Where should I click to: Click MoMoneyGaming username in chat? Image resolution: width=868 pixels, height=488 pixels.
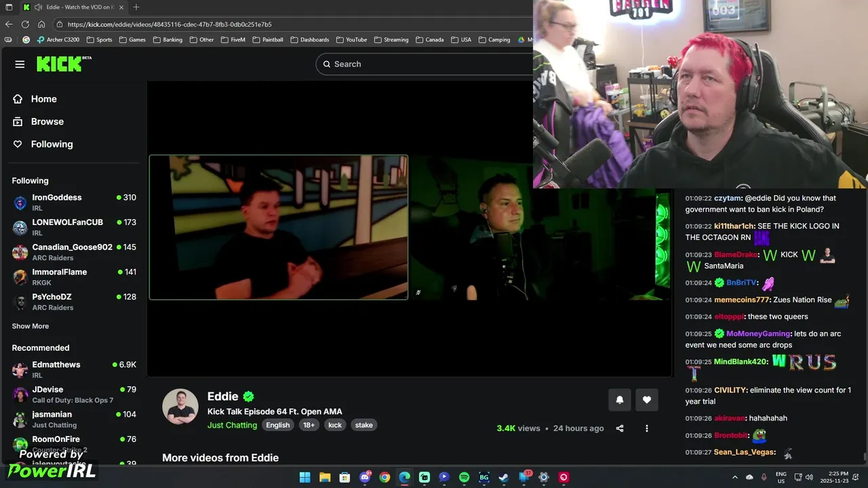coord(758,333)
